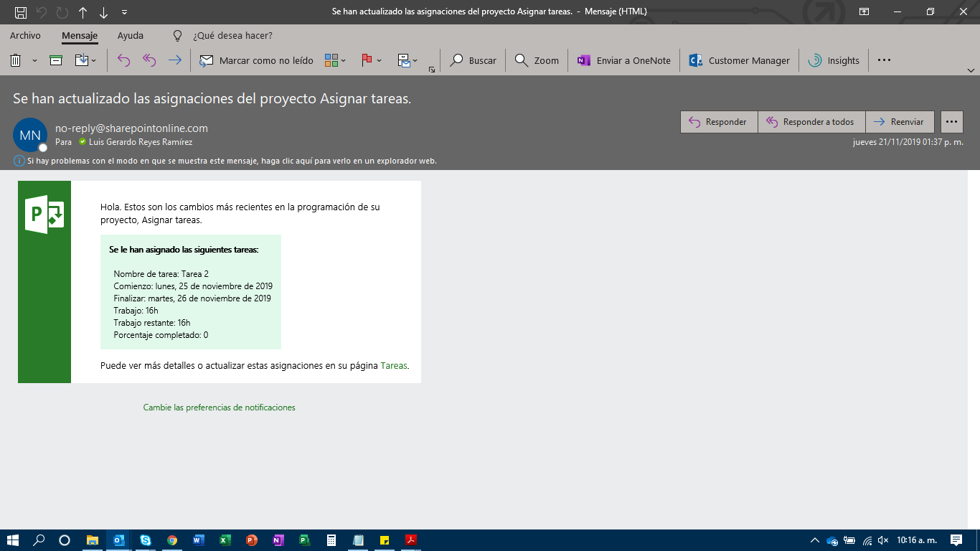This screenshot has width=980, height=551.
Task: Open the Windows Start menu
Action: (x=12, y=540)
